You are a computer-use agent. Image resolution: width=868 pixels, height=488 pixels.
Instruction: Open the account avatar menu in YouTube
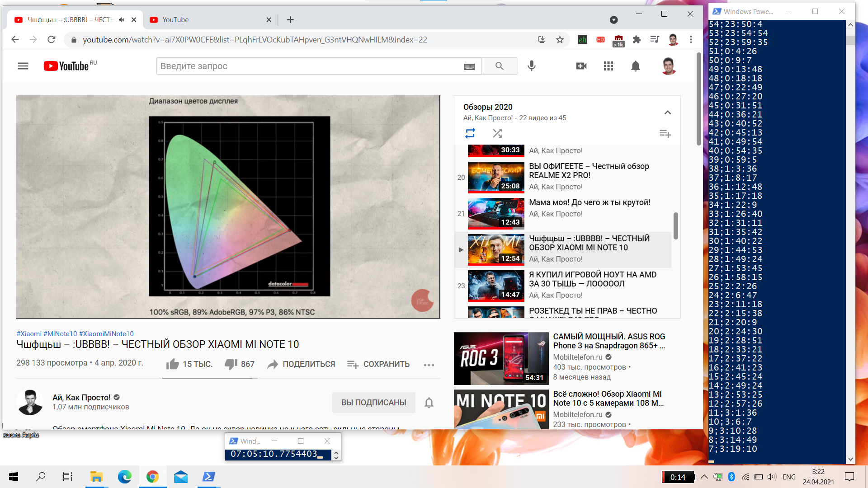[x=669, y=66]
